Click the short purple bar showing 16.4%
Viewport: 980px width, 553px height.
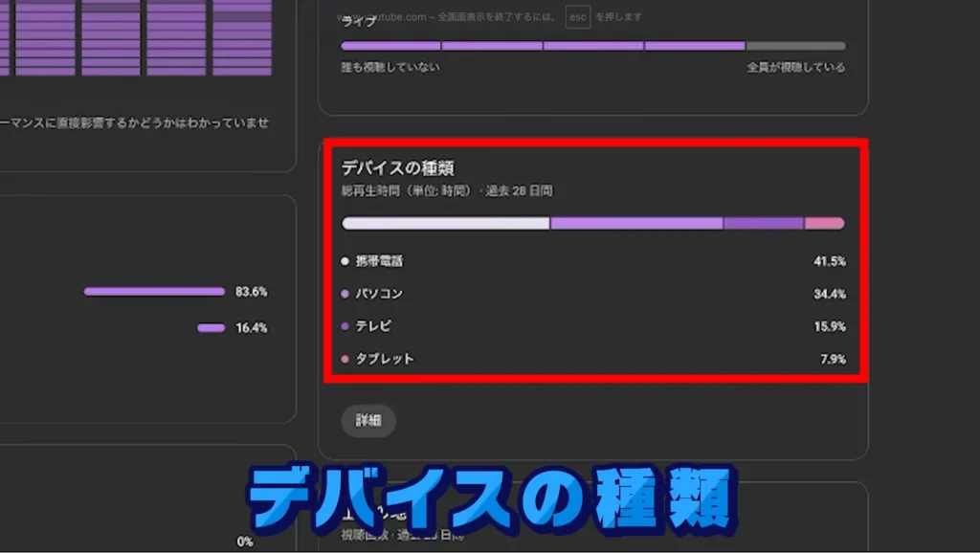(211, 328)
